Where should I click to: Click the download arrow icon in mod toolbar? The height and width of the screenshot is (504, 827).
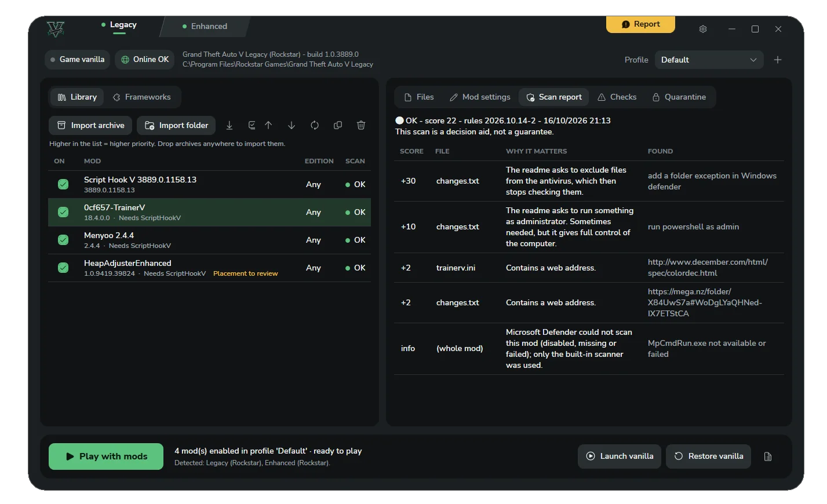click(x=229, y=125)
